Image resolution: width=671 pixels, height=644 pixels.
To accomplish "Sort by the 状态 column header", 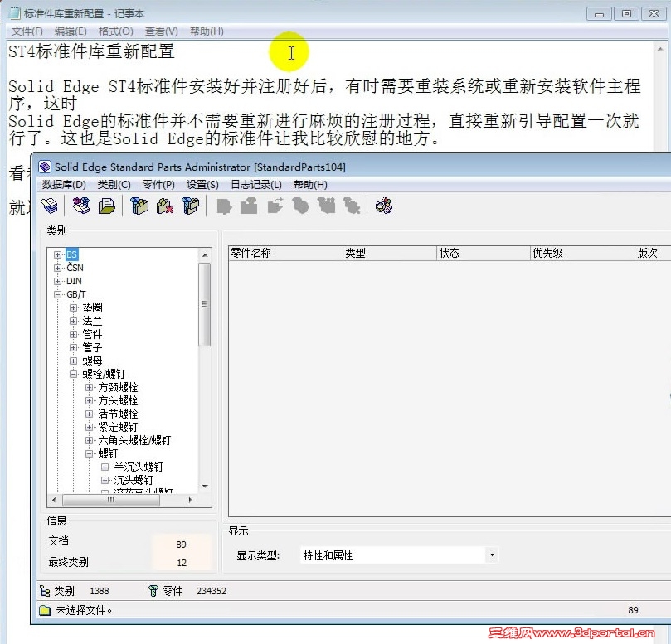I will point(484,253).
